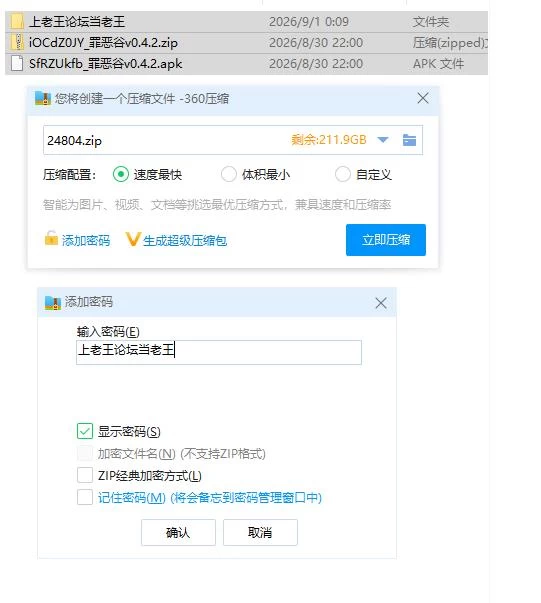Confirm the password with 确认

178,532
